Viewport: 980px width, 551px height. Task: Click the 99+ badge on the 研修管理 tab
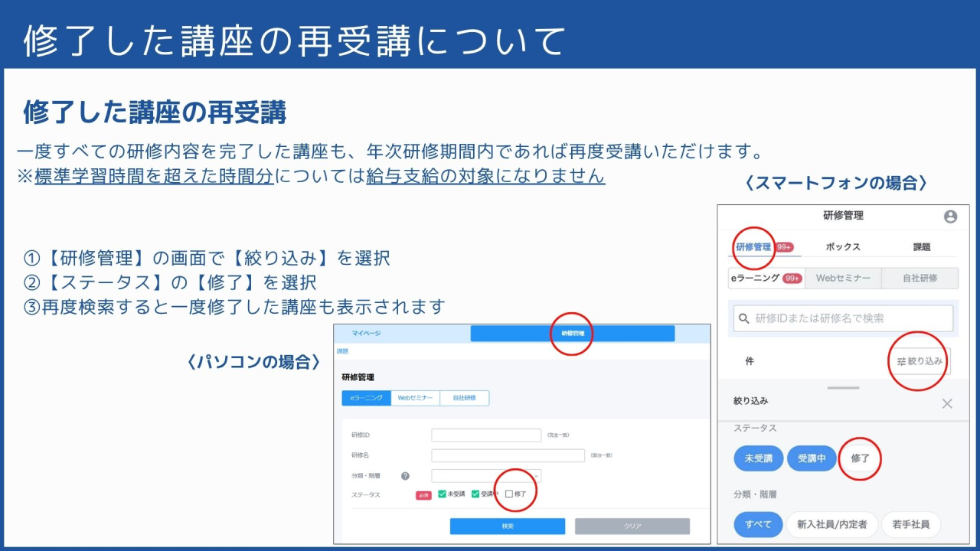tap(784, 246)
